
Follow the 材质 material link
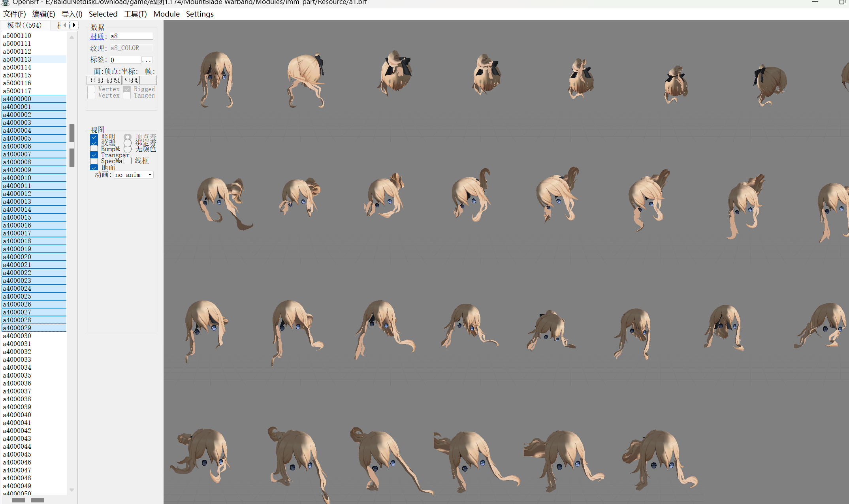(97, 36)
